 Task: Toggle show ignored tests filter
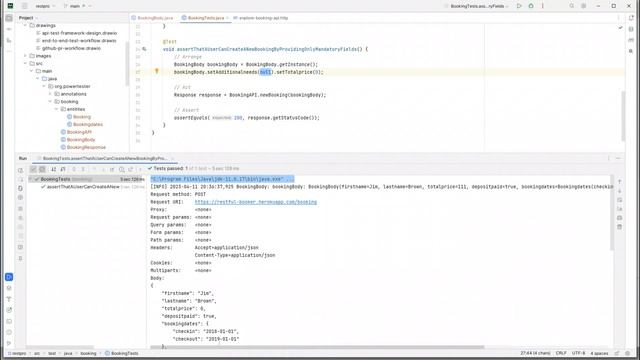42,169
